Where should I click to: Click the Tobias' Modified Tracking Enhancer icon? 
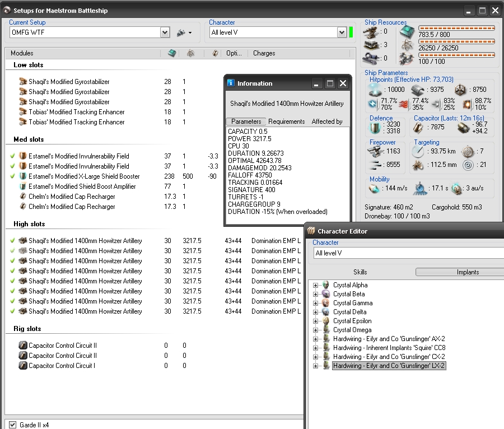tap(23, 112)
